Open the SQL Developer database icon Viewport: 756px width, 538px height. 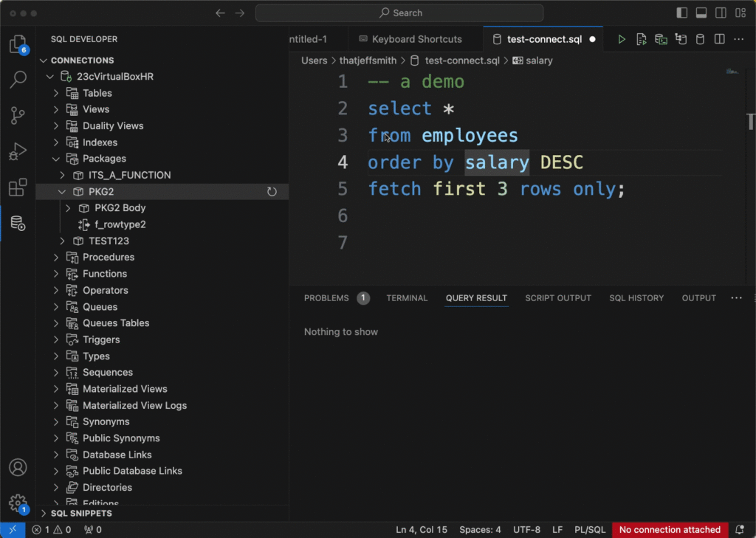click(18, 223)
